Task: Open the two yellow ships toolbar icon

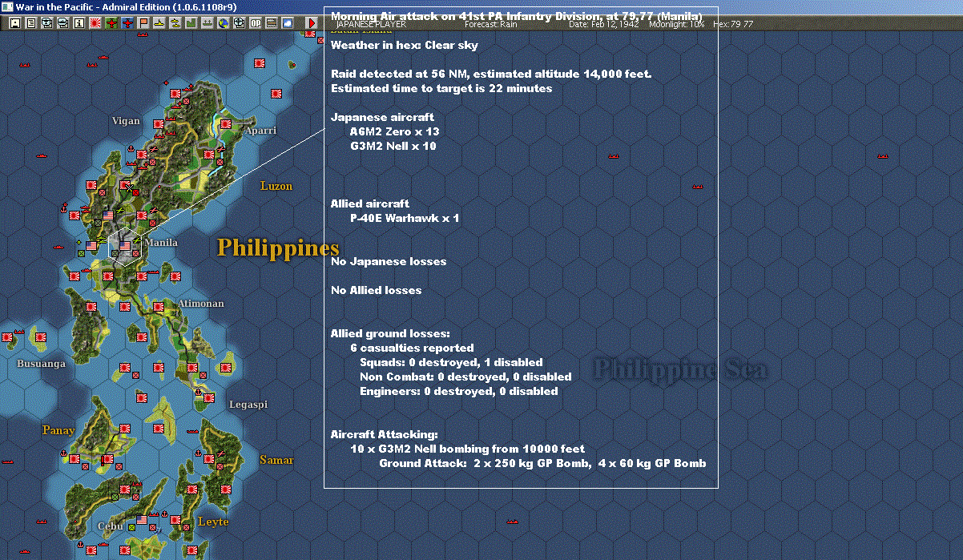Action: click(x=175, y=23)
